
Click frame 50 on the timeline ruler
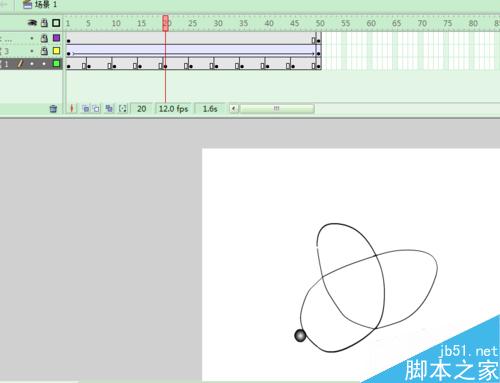click(x=320, y=23)
